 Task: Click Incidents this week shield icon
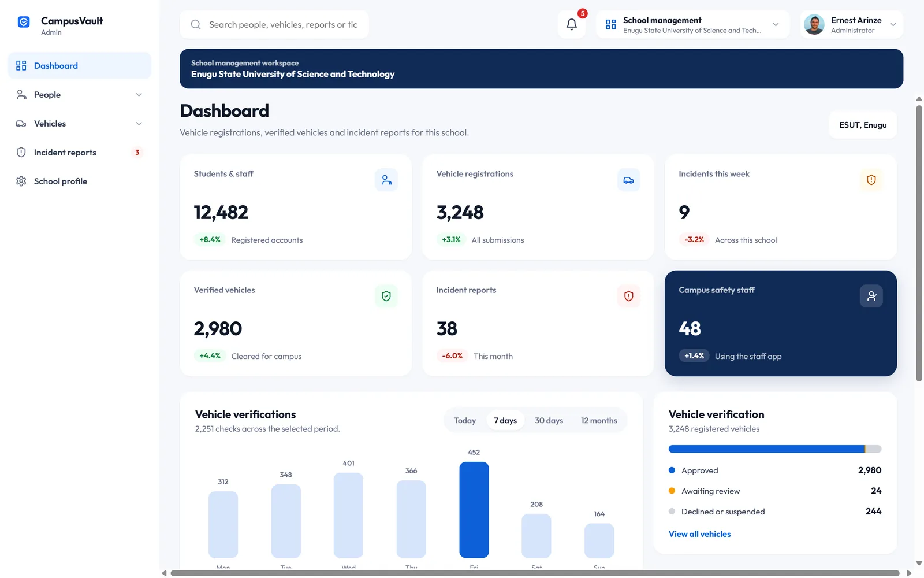871,180
